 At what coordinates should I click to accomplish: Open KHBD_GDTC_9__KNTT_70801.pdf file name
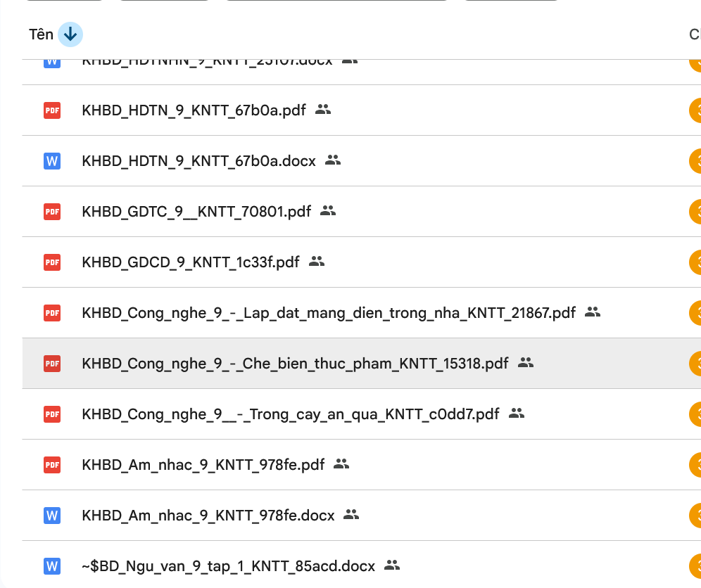[x=196, y=212]
